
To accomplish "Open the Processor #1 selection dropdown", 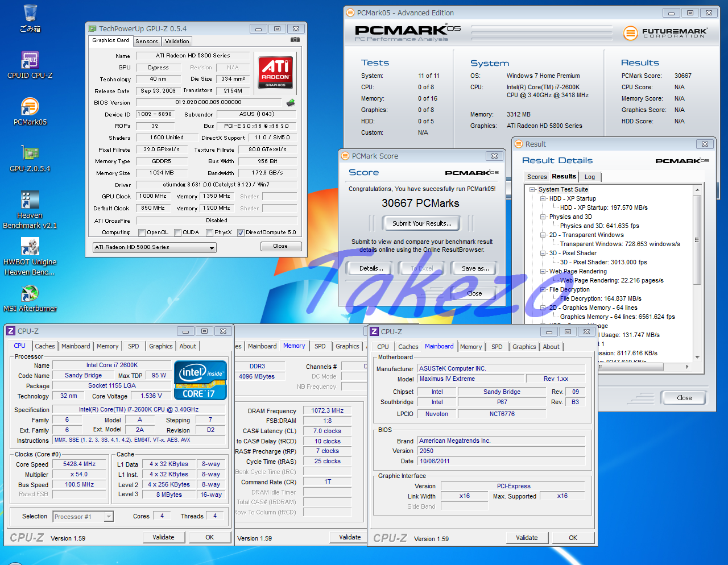I will point(84,517).
